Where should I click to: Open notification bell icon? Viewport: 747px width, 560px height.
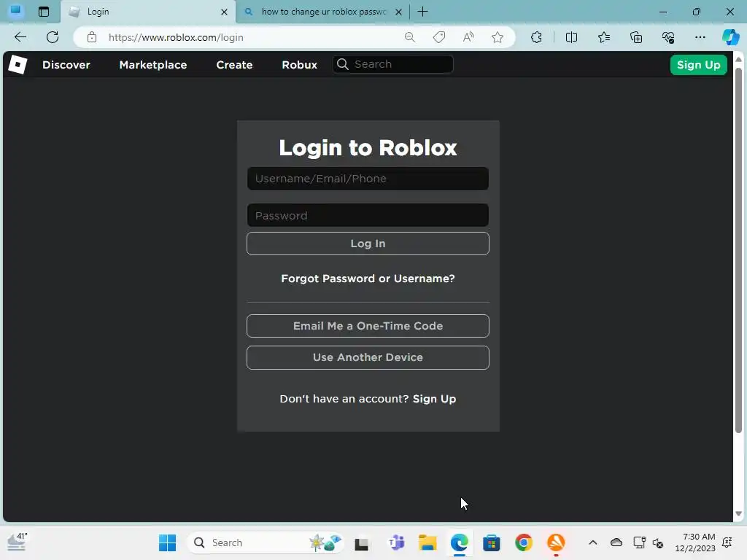point(727,542)
